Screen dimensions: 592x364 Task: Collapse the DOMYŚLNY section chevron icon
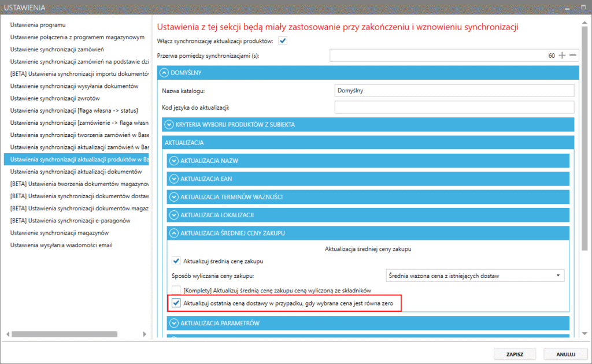click(x=165, y=73)
